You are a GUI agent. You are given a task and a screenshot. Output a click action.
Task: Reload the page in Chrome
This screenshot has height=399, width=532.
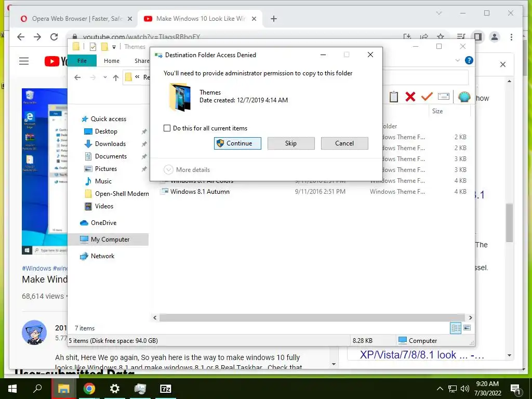pyautogui.click(x=54, y=37)
